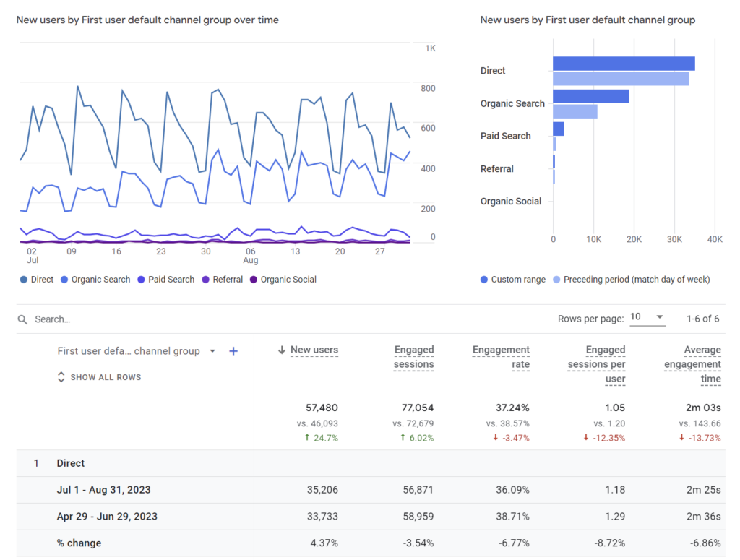Screen dimensions: 740x560
Task: Click the search magnifier icon
Action: click(22, 319)
